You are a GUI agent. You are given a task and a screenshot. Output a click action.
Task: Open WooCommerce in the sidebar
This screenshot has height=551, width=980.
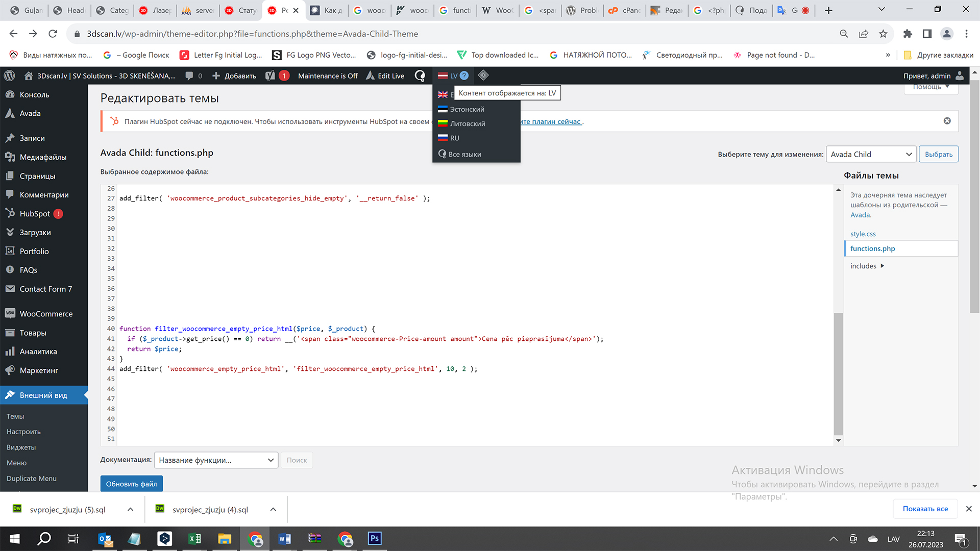click(x=46, y=314)
